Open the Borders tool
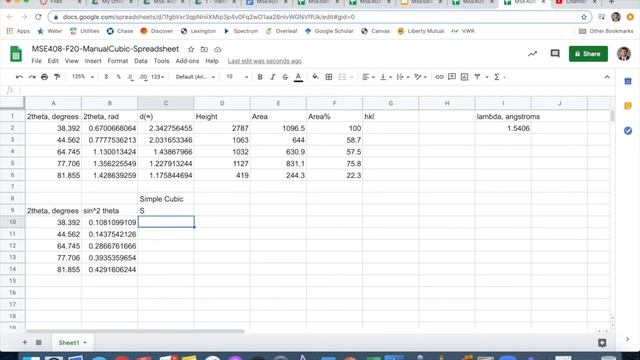This screenshot has height=360, width=640. click(x=329, y=77)
